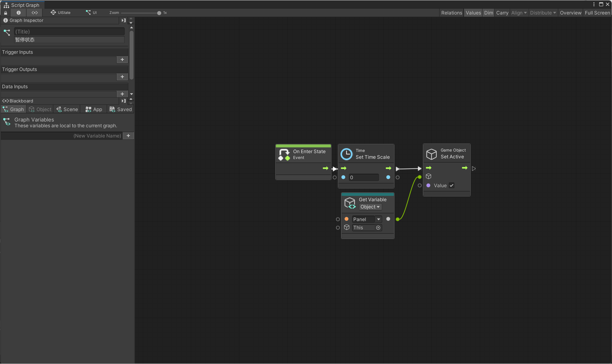Dock the Graph Inspector panel to the side

[x=124, y=20]
